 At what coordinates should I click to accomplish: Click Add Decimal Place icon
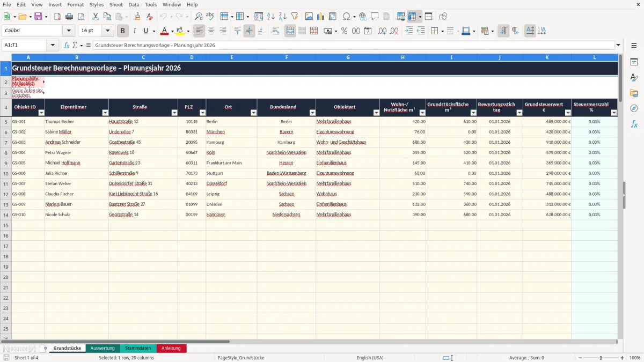(383, 31)
